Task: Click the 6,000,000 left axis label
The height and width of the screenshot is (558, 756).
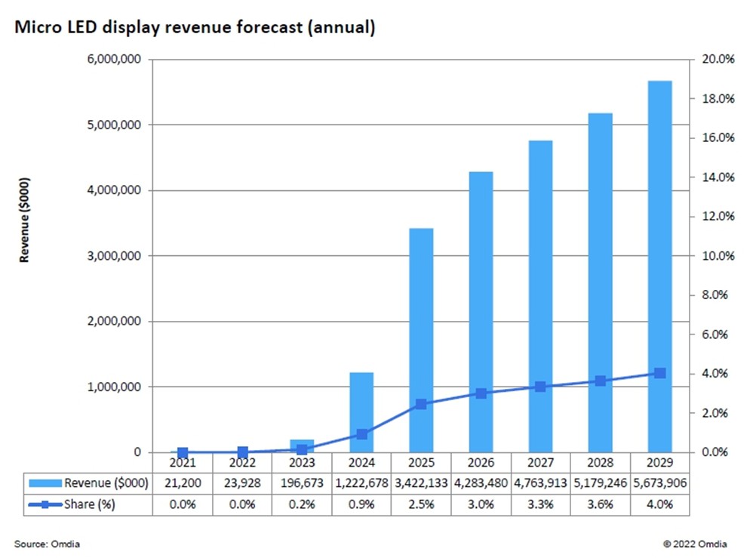Action: (114, 60)
